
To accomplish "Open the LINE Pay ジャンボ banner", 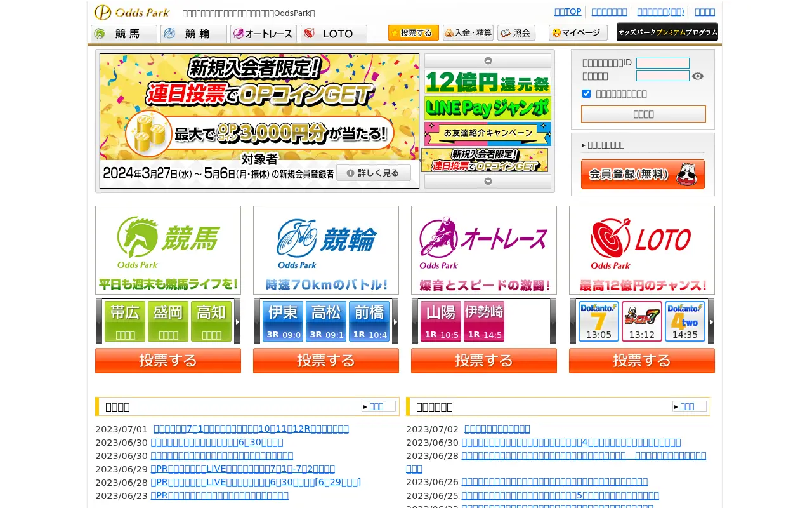I will tap(488, 108).
